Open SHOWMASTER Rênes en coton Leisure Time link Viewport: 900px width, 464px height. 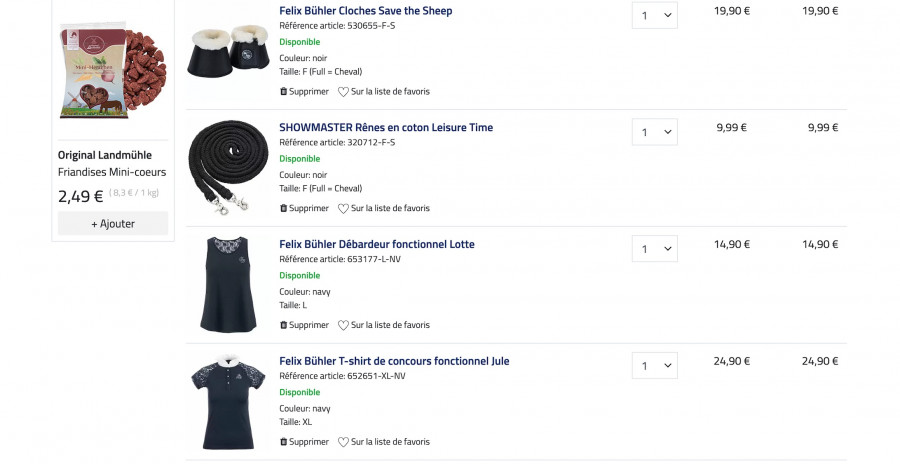[385, 128]
